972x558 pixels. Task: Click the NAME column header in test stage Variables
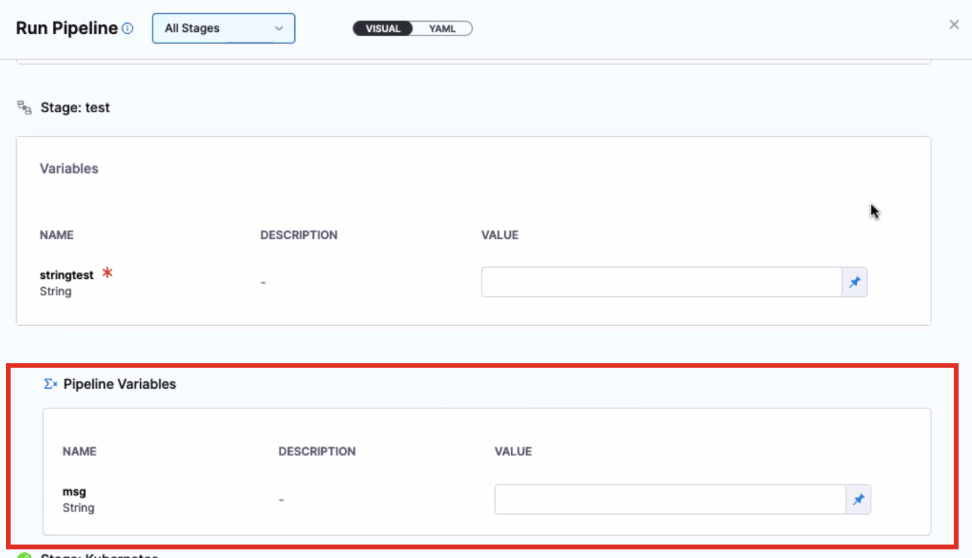click(x=57, y=235)
